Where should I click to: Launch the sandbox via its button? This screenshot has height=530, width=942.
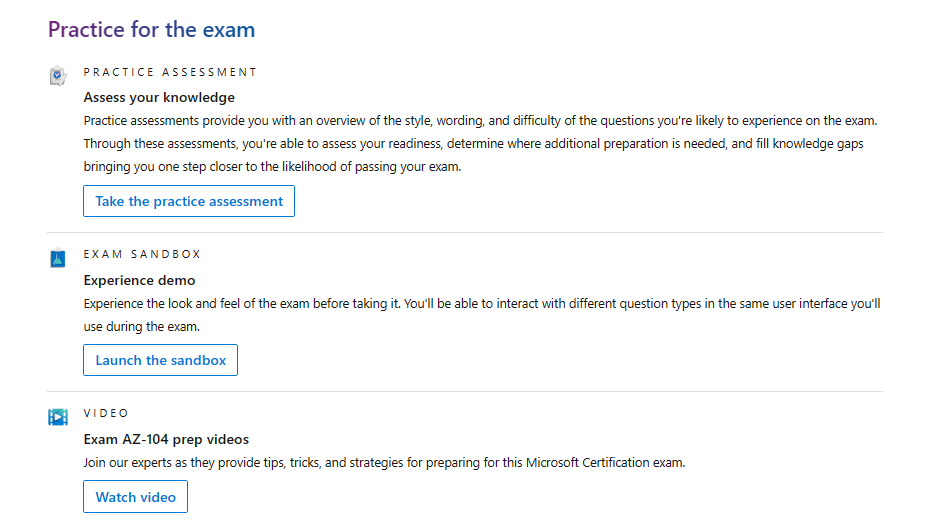160,360
